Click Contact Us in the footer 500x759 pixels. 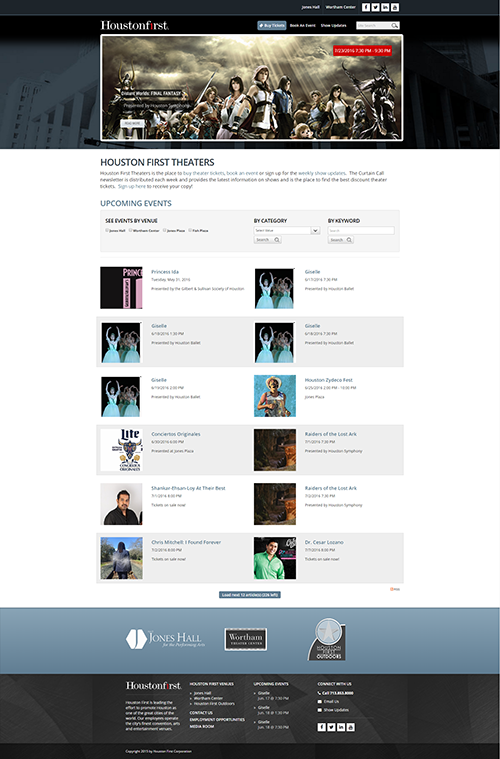point(201,713)
